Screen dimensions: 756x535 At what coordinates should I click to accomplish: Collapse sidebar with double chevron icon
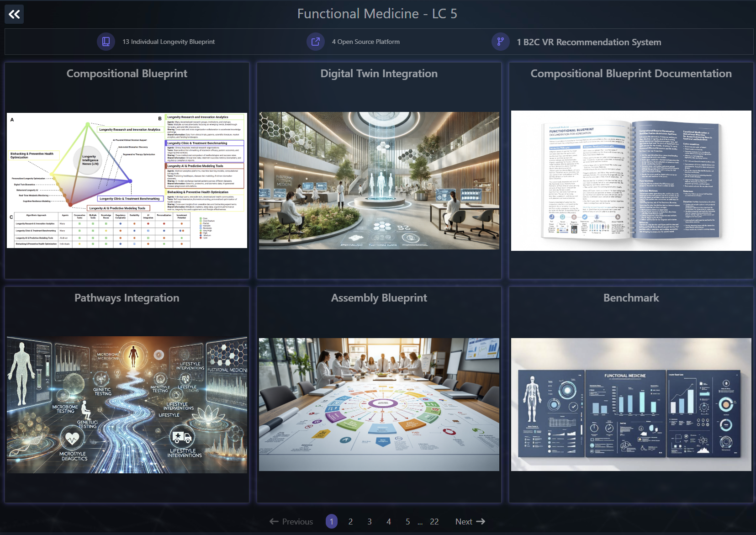tap(14, 14)
